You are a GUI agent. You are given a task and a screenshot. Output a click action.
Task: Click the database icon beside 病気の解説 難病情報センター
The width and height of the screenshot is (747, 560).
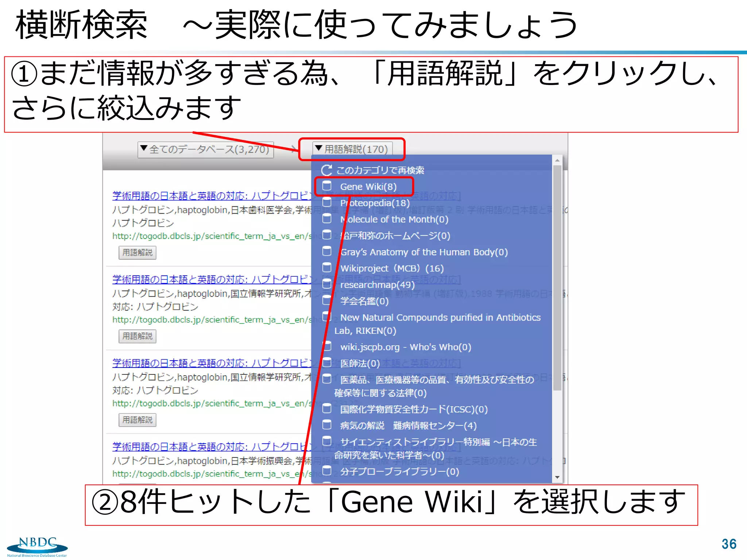point(327,425)
